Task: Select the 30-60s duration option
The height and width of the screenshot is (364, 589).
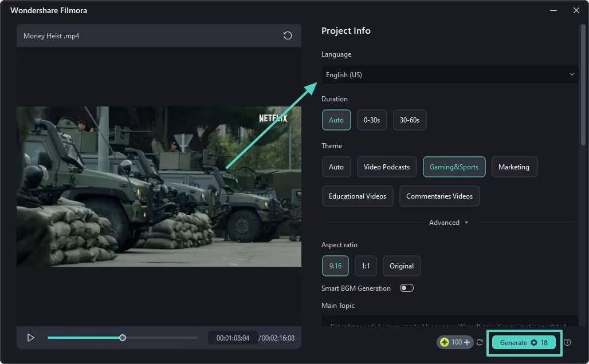Action: 410,120
